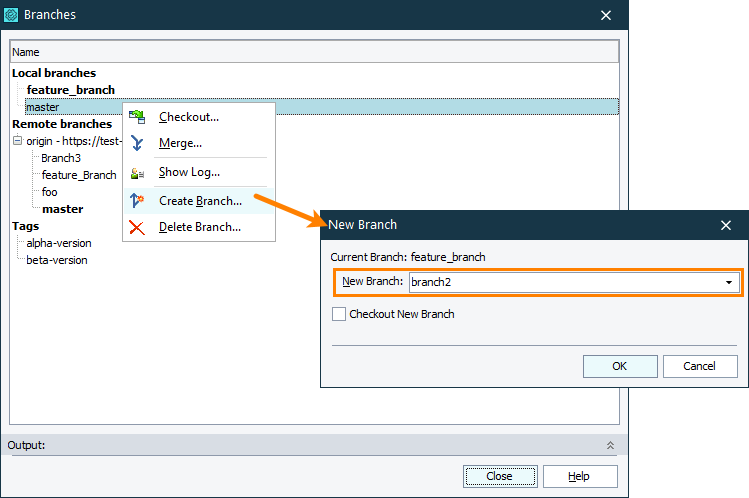Select the feature_branch local branch
The width and height of the screenshot is (749, 498).
[70, 90]
